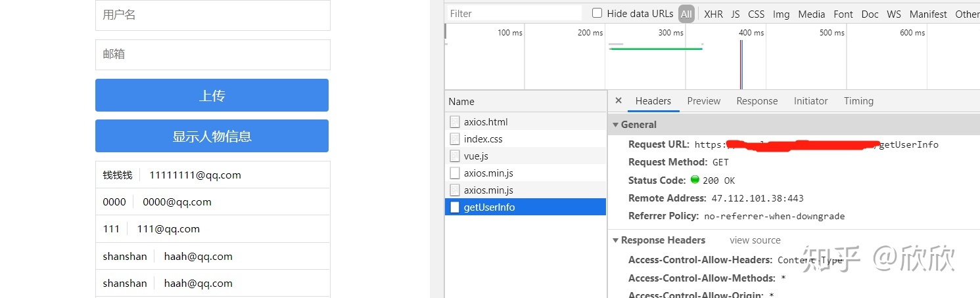
Task: Click the 钱钱钱 name cell
Action: 118,175
